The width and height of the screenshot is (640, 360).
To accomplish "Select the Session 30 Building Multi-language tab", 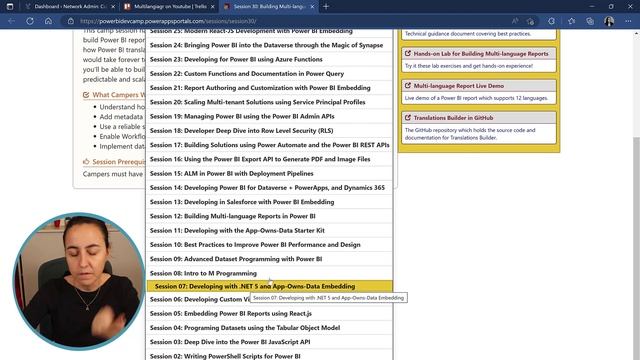I will click(x=269, y=7).
